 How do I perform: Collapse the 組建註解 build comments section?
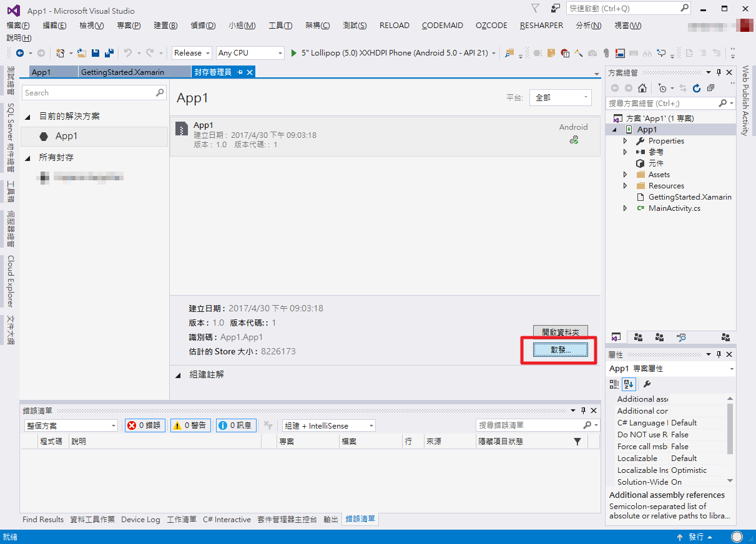[179, 375]
